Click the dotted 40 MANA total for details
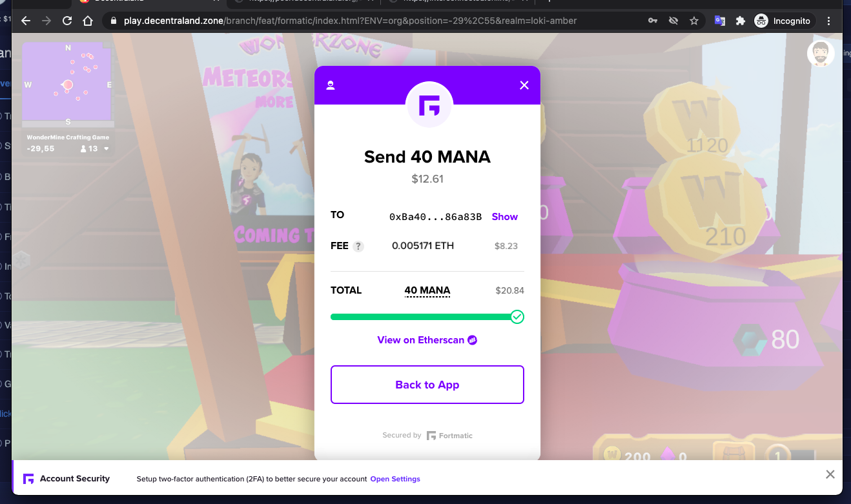851x504 pixels. (x=427, y=290)
